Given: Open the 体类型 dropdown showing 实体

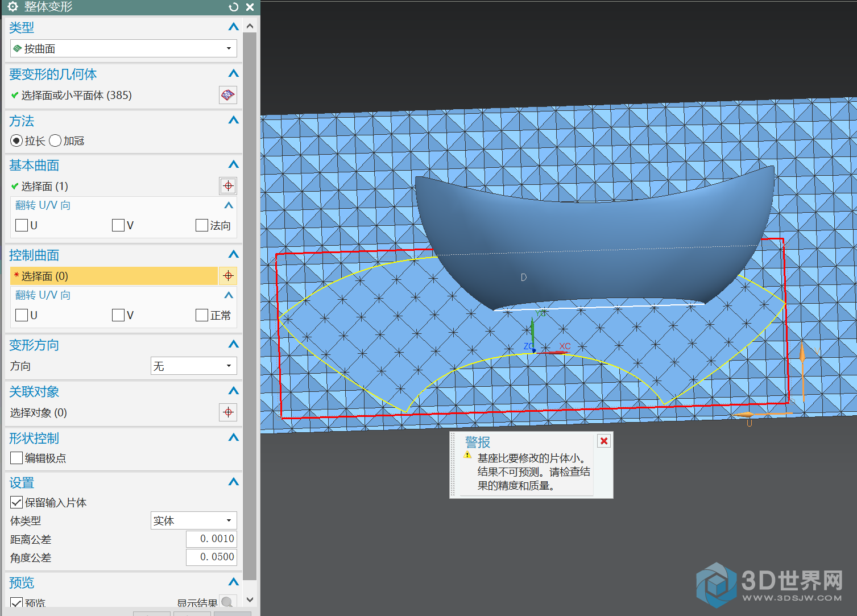Looking at the screenshot, I should coord(194,520).
